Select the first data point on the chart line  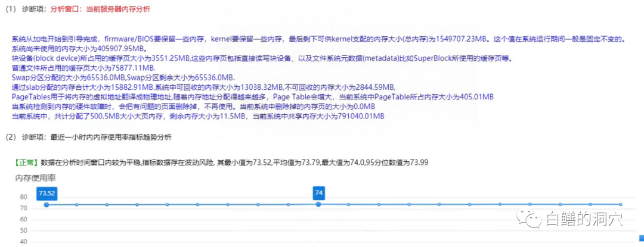pyautogui.click(x=47, y=205)
